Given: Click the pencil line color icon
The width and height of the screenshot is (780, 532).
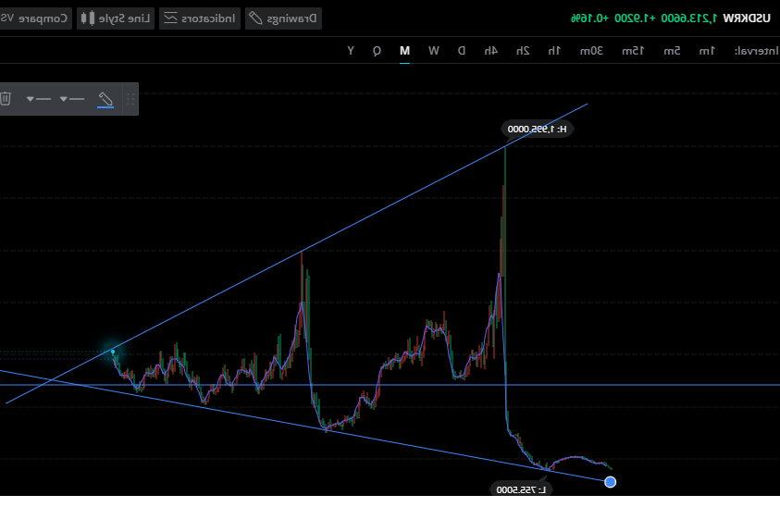Looking at the screenshot, I should point(105,98).
